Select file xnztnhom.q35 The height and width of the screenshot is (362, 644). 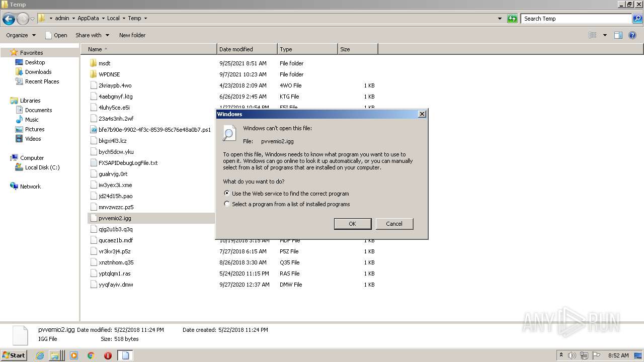tap(116, 262)
